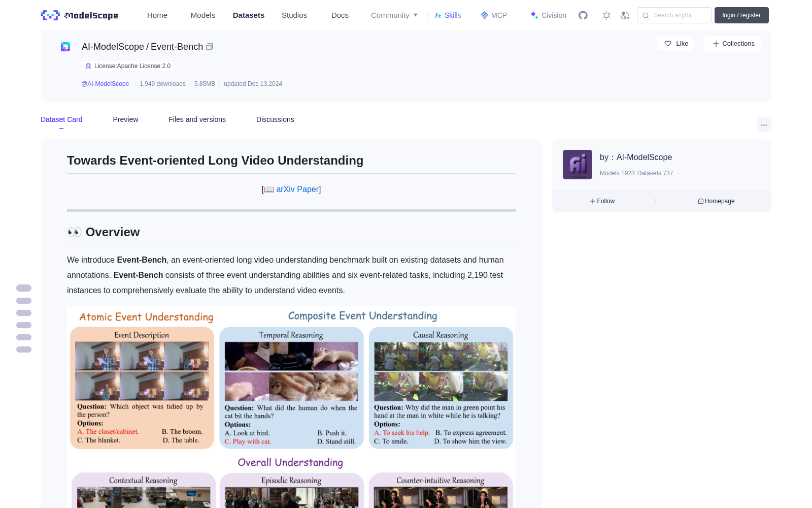The width and height of the screenshot is (812, 508).
Task: View the Discussions tab
Action: click(275, 119)
